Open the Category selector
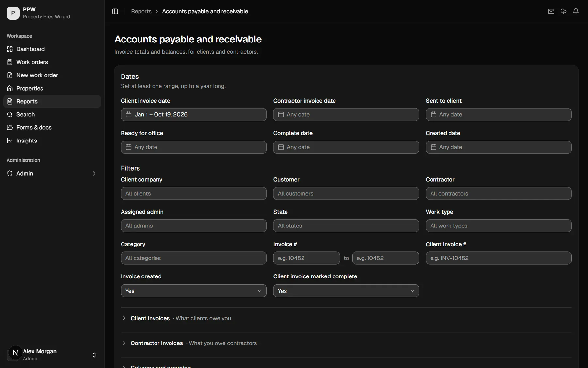The image size is (588, 368). 194,258
